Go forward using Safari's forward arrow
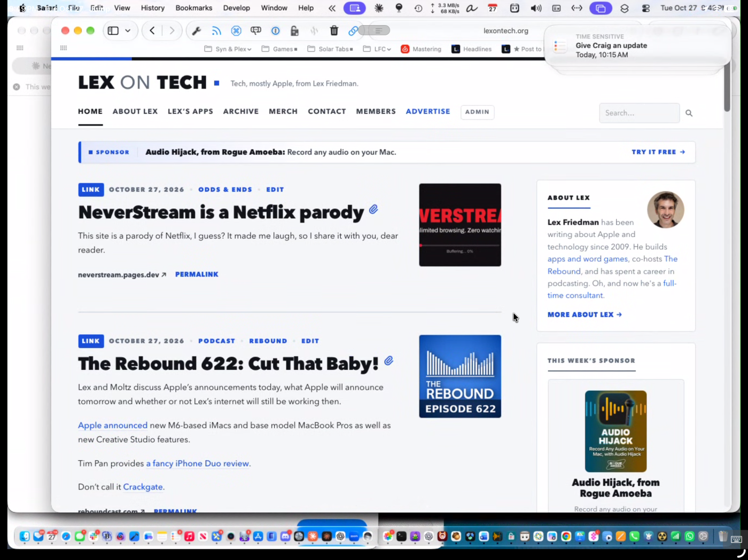This screenshot has width=748, height=560. click(x=172, y=31)
